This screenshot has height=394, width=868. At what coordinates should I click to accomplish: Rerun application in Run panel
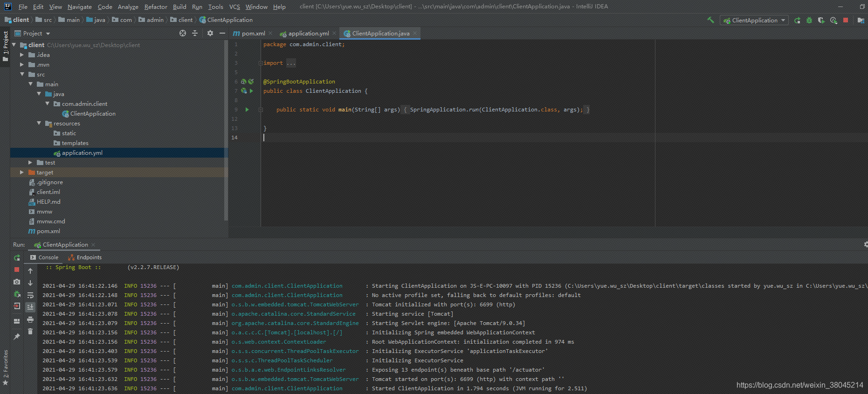tap(17, 258)
